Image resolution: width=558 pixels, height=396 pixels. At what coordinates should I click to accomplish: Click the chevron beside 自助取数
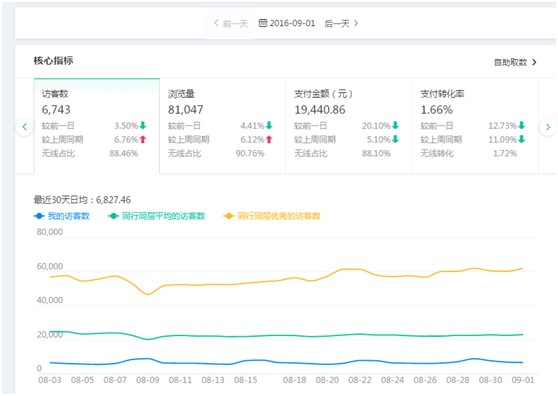(x=534, y=62)
